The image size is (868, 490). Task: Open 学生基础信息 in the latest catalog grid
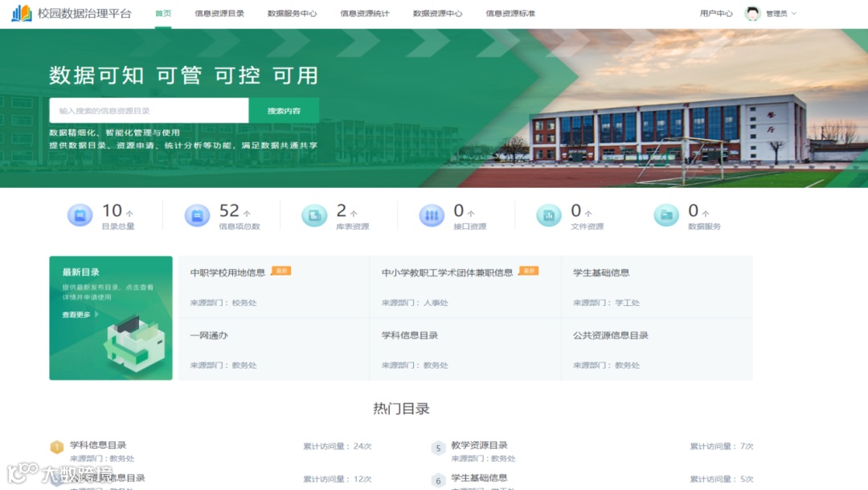tap(601, 272)
